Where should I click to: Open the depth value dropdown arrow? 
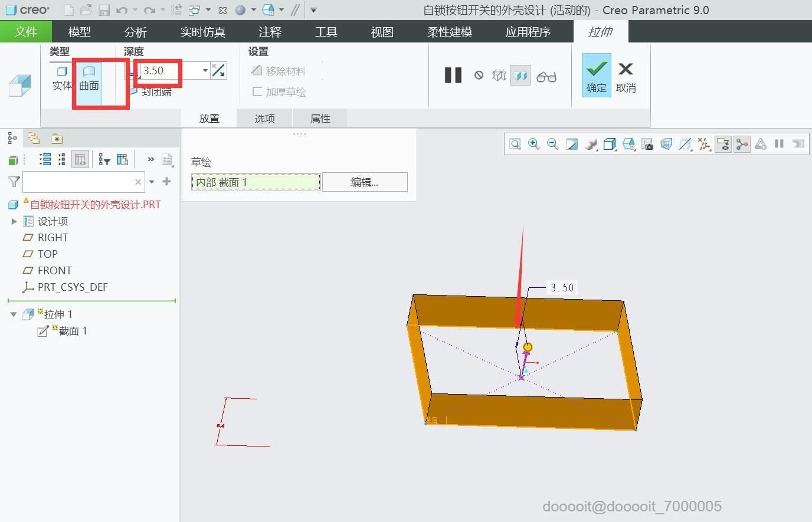click(x=205, y=71)
